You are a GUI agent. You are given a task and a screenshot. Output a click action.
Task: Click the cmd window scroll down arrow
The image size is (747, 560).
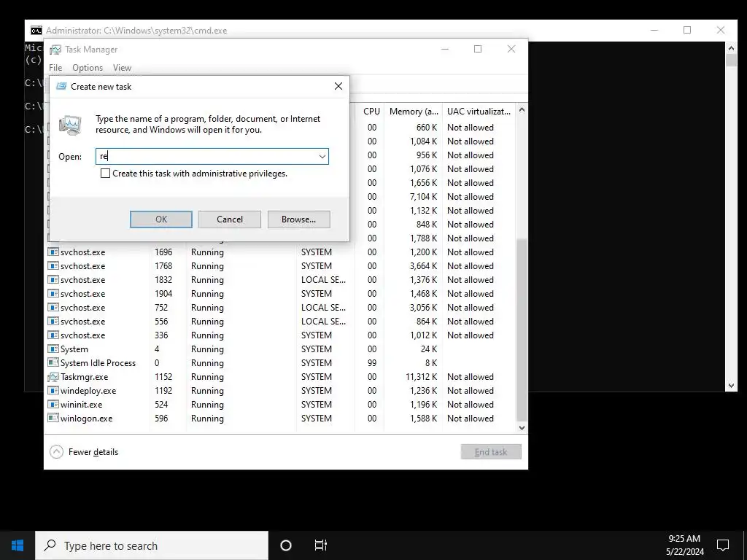tap(731, 386)
